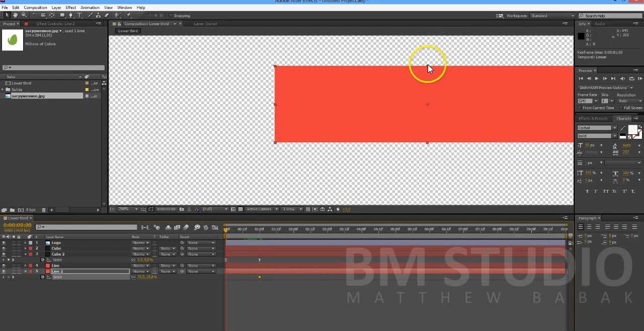Open the Workspace Standard dropdown
Image resolution: width=644 pixels, height=331 pixels.
click(552, 16)
